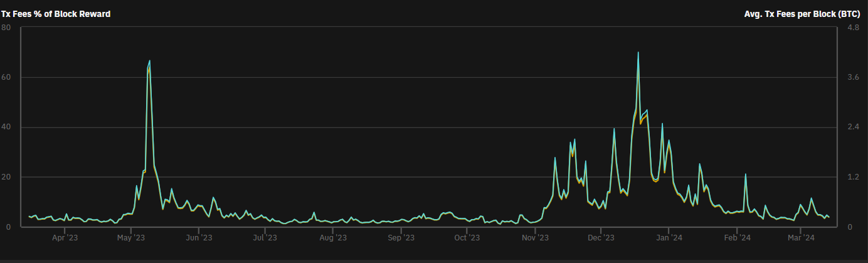The width and height of the screenshot is (868, 263).
Task: Click the Jul '23 x-axis label
Action: [x=265, y=238]
